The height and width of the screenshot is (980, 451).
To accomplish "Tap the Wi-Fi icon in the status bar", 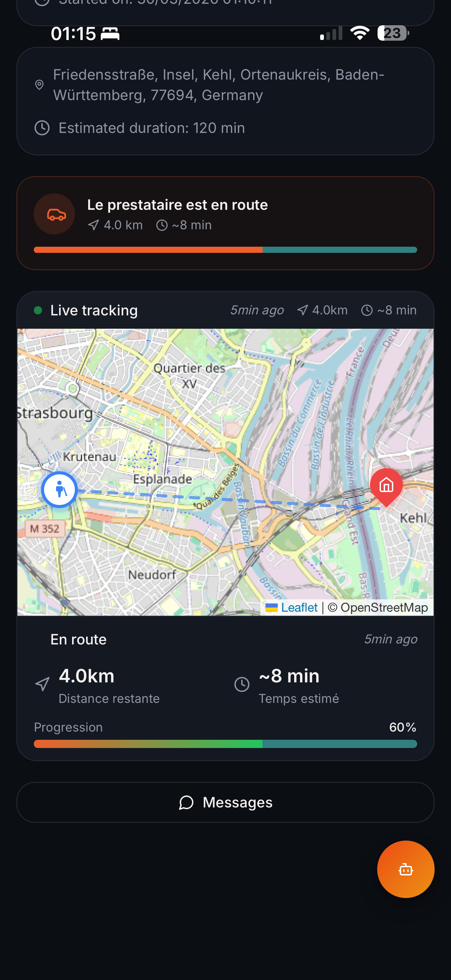I will coord(360,33).
